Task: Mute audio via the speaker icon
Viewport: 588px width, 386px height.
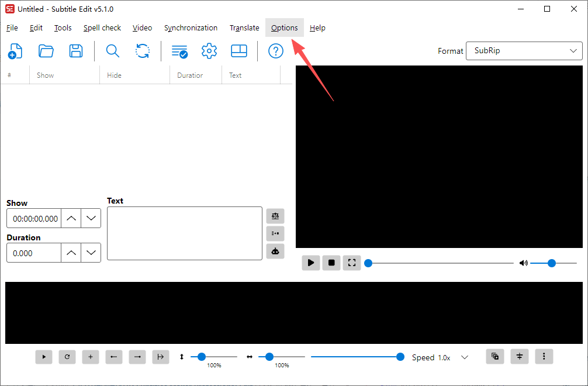Action: click(x=524, y=263)
